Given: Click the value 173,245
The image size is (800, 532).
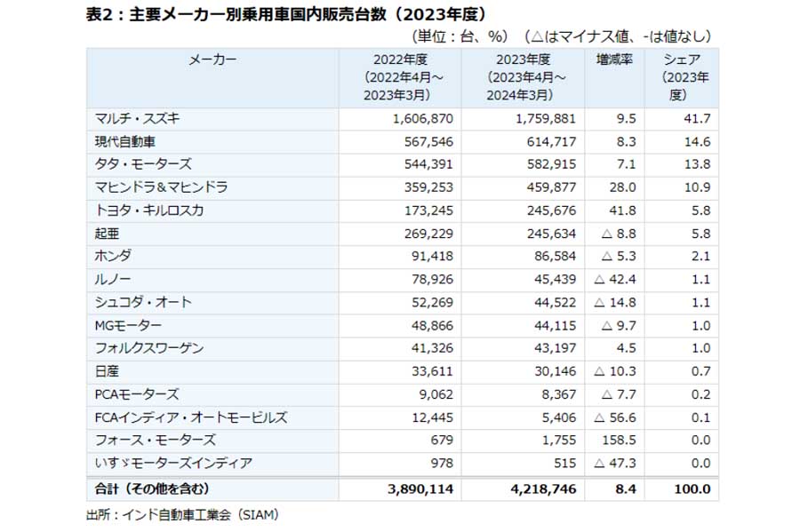Looking at the screenshot, I should point(428,210).
